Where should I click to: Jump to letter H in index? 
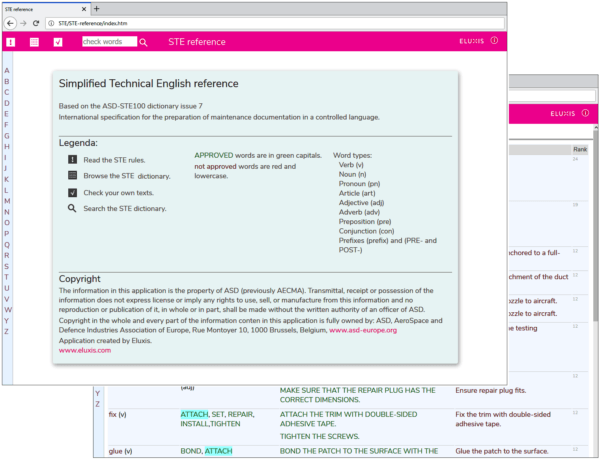7,146
